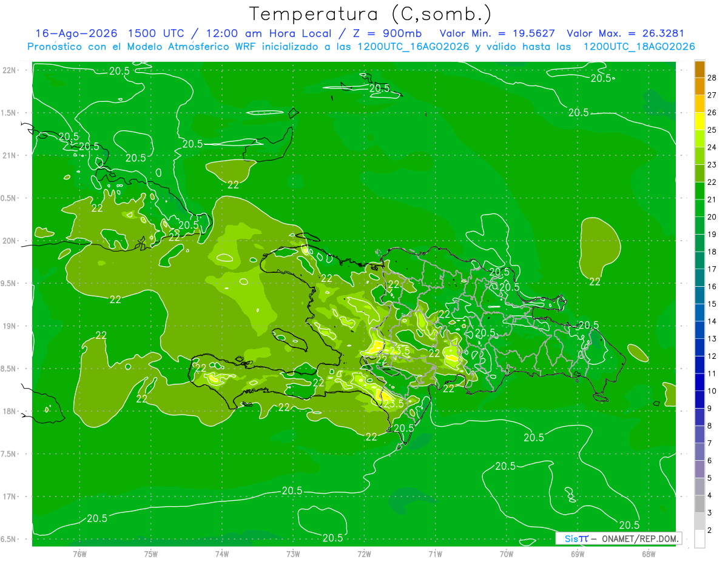Click the dark blue colorbar segment between 10 and 11
The image size is (728, 562).
click(699, 383)
